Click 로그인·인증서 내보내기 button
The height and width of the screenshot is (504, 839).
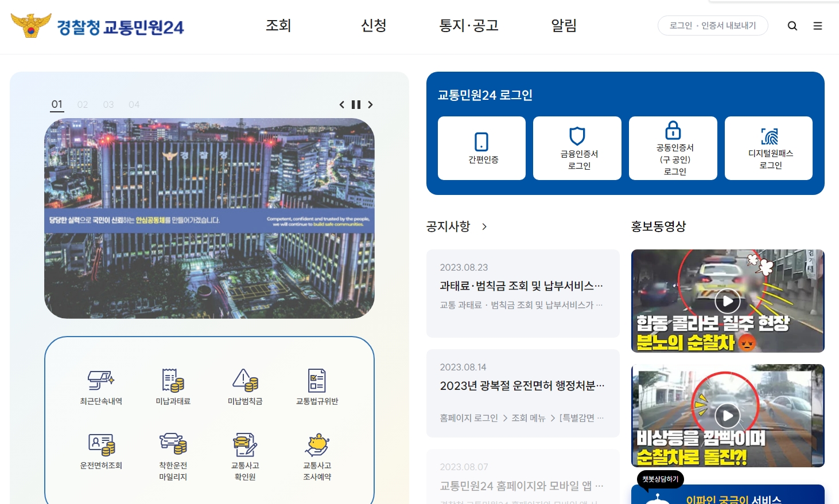[713, 25]
